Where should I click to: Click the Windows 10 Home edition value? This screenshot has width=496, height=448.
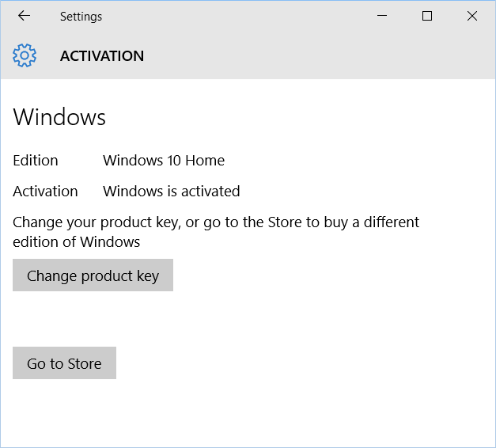click(164, 160)
